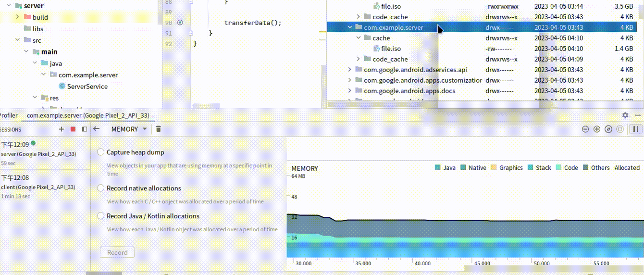Click the Graphics legend color swatch

494,168
